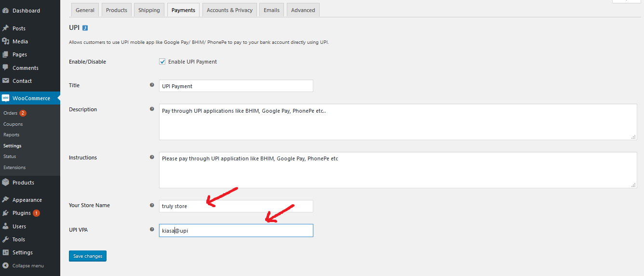Click the Plugins plug icon

pyautogui.click(x=6, y=213)
